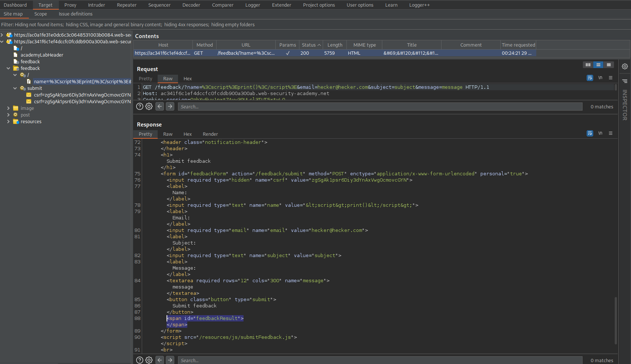Go to next match in Response search
The height and width of the screenshot is (364, 631).
pyautogui.click(x=170, y=360)
